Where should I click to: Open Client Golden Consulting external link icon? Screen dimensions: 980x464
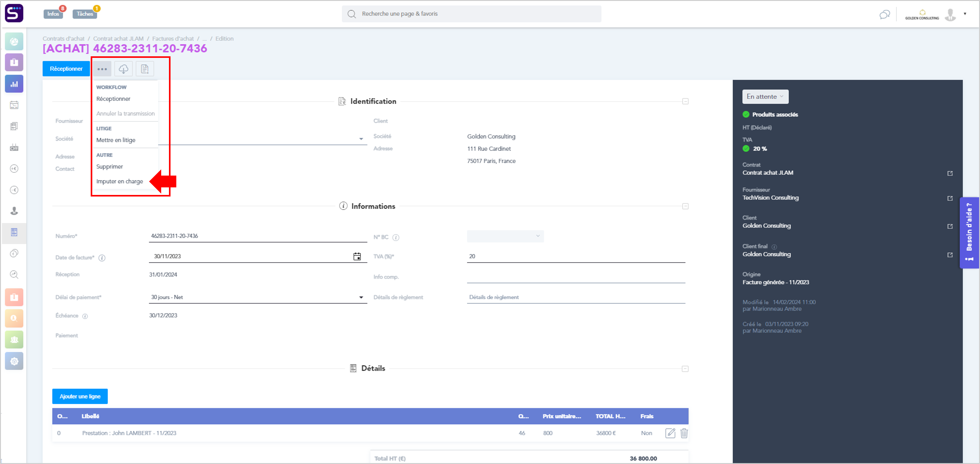pyautogui.click(x=950, y=227)
